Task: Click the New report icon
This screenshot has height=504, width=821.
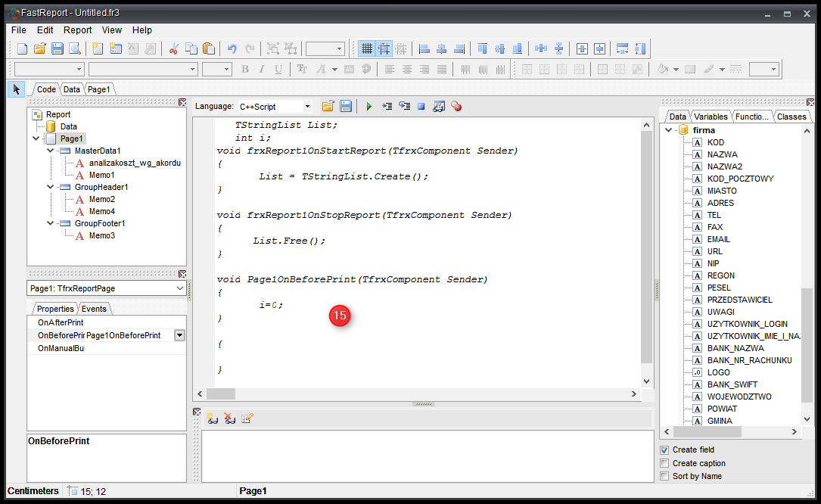Action: [22, 49]
